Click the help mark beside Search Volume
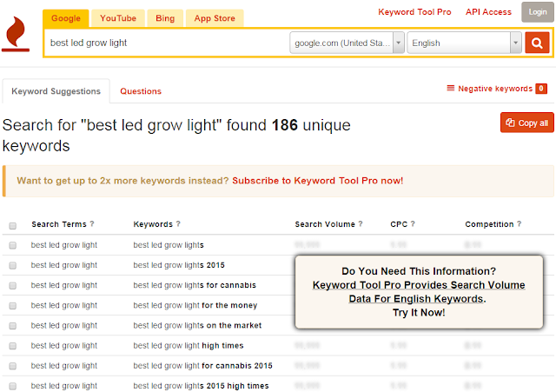Image resolution: width=556 pixels, height=392 pixels. click(361, 224)
